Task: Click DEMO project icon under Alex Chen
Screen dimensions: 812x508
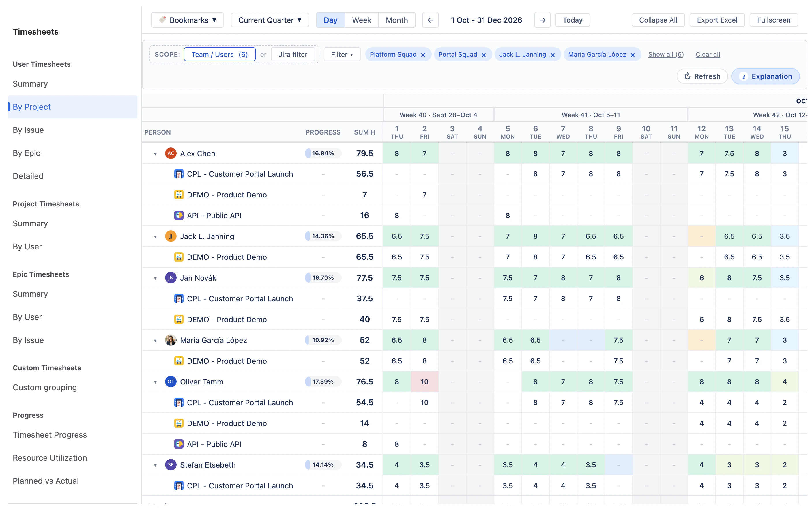Action: coord(179,195)
